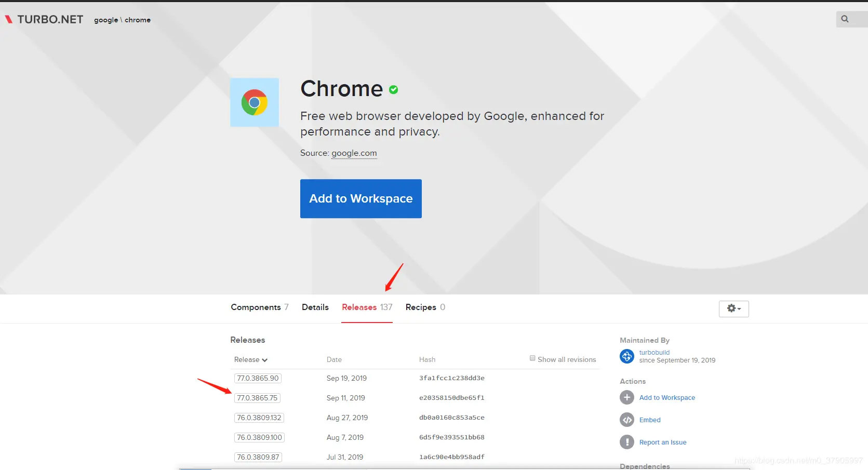Click the Chrome app logo thumbnail
The height and width of the screenshot is (470, 868).
point(255,102)
